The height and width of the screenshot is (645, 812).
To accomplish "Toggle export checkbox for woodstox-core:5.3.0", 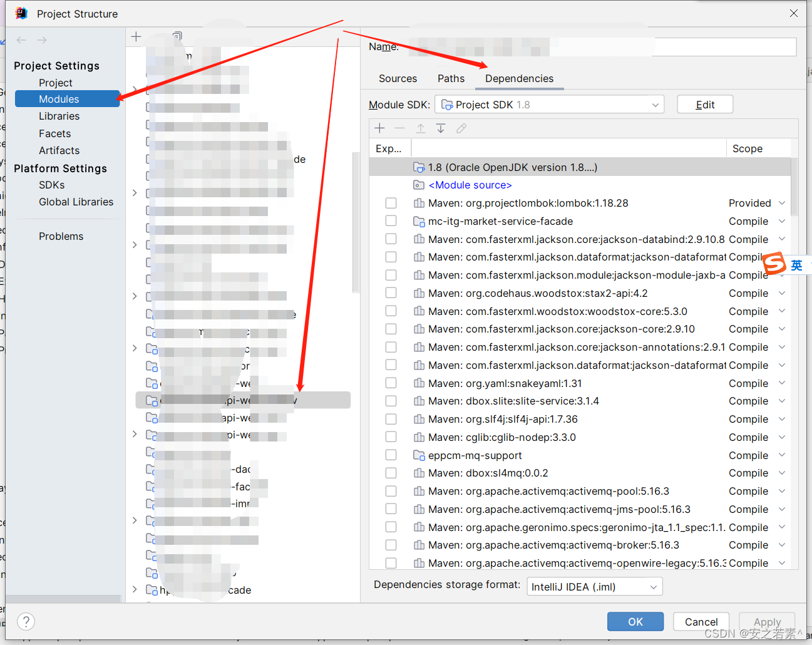I will (x=391, y=311).
